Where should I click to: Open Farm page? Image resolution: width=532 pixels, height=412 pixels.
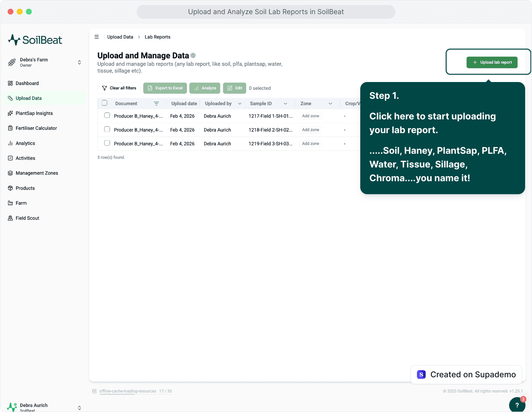tap(45, 203)
